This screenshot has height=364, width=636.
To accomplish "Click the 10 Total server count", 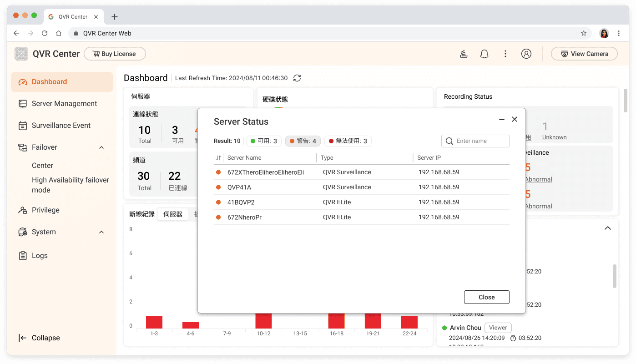I will pyautogui.click(x=145, y=134).
